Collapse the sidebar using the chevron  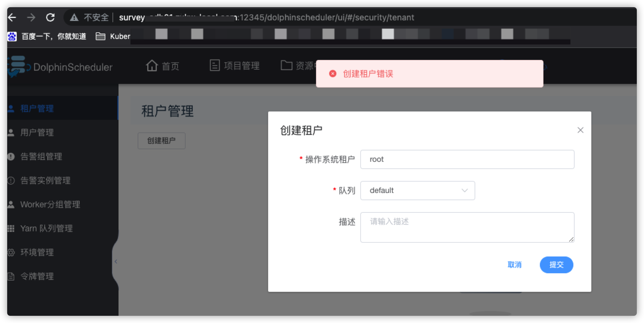pyautogui.click(x=116, y=261)
